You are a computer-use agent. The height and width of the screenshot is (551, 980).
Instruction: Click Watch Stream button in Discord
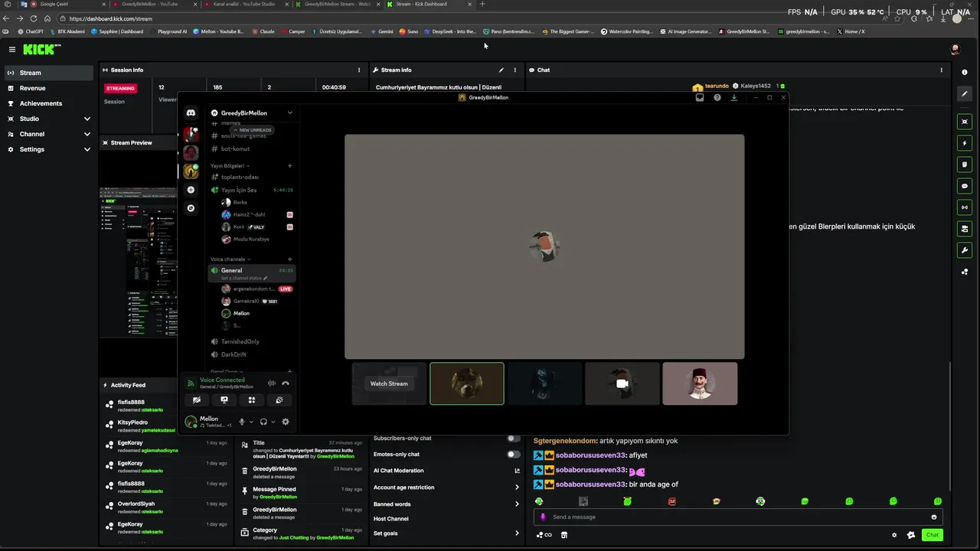389,383
